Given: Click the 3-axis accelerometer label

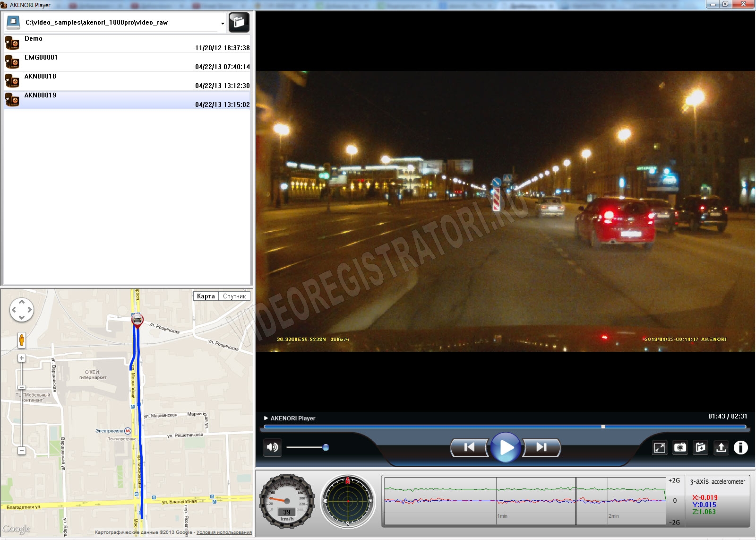Looking at the screenshot, I should pyautogui.click(x=717, y=481).
